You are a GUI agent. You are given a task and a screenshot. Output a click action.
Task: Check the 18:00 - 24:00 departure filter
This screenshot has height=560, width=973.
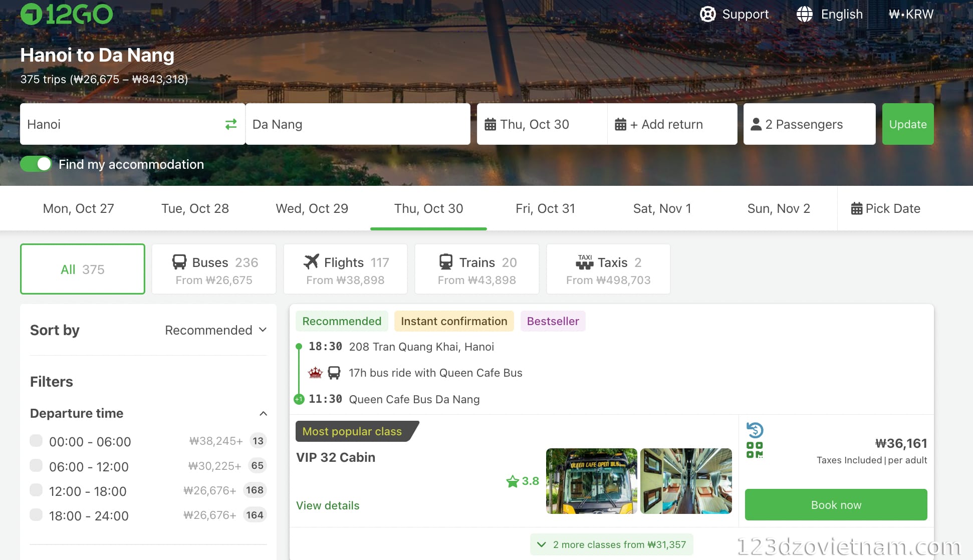36,514
